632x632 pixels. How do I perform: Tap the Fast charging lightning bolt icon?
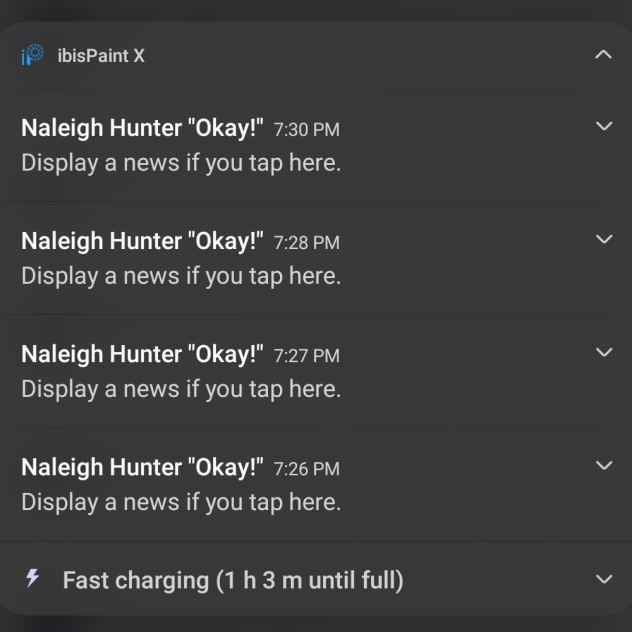point(33,578)
